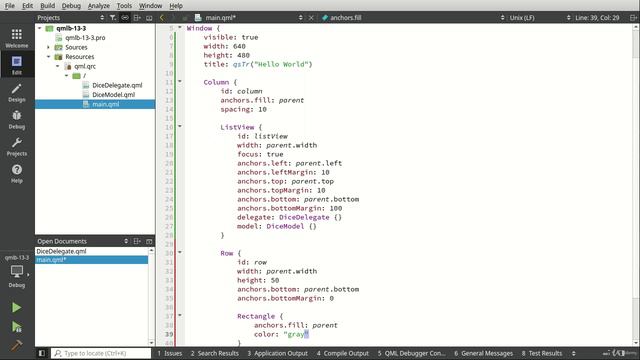Filter the Projects tree
The image size is (640, 360).
[113, 18]
